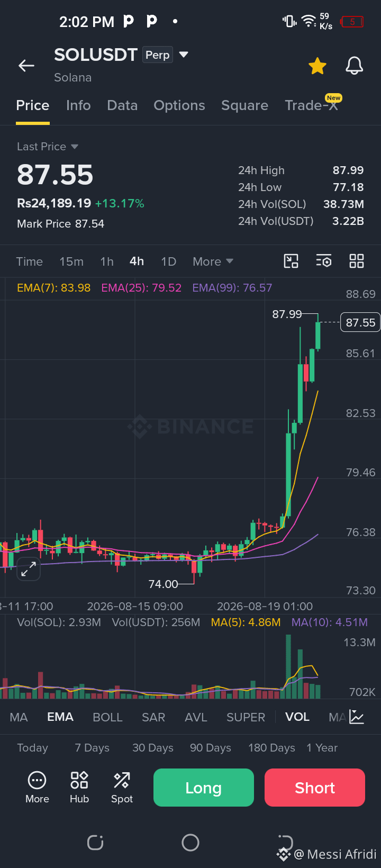Viewport: 381px width, 868px height.
Task: Tap the MA(5): 4.86M volume legend
Action: point(246,622)
